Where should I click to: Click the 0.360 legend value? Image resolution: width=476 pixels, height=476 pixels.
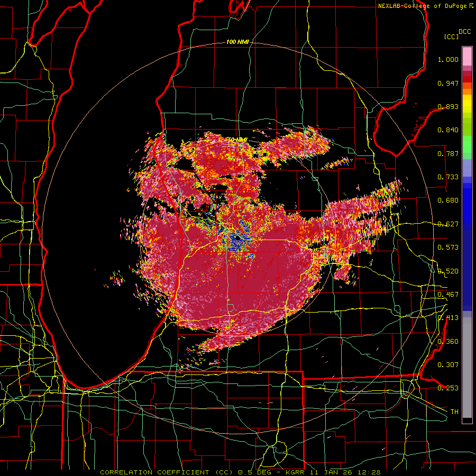(448, 342)
